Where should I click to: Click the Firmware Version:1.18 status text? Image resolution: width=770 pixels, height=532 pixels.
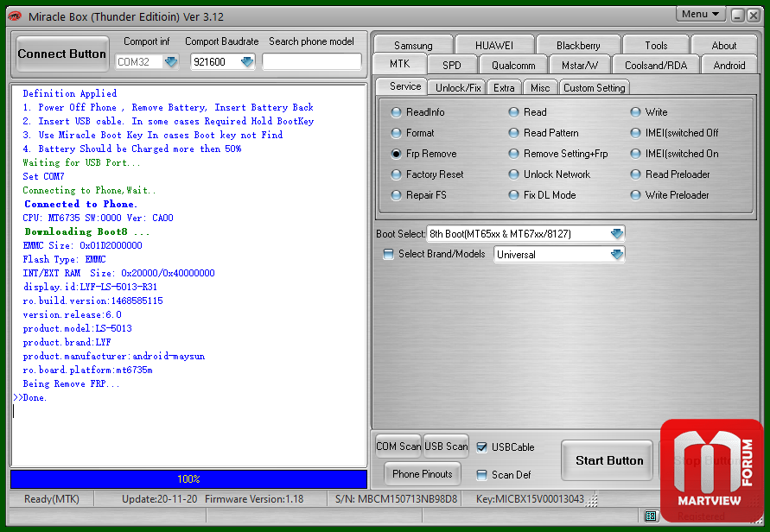pyautogui.click(x=254, y=499)
